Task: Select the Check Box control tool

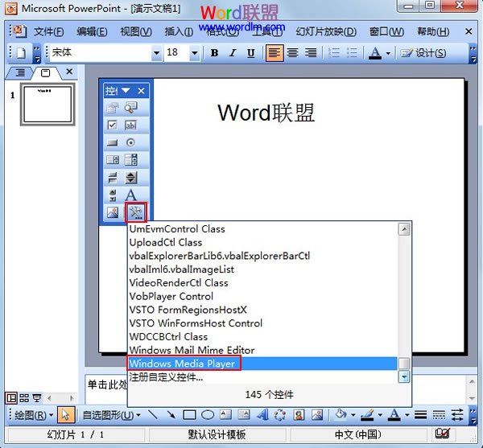Action: (113, 125)
